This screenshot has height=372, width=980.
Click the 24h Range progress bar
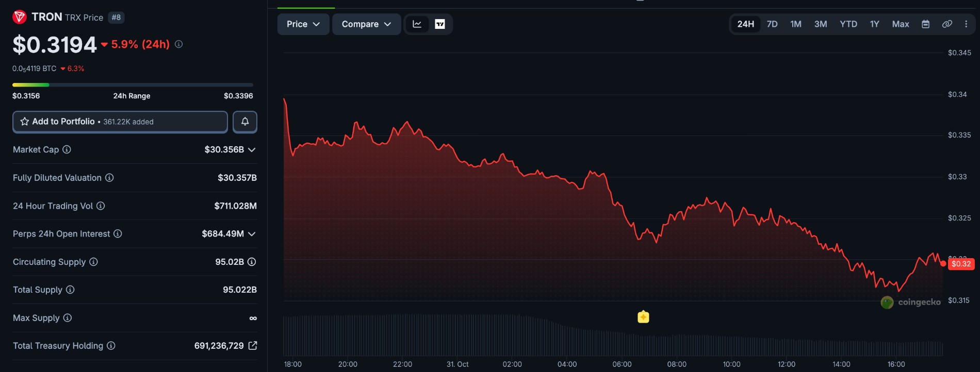click(133, 84)
